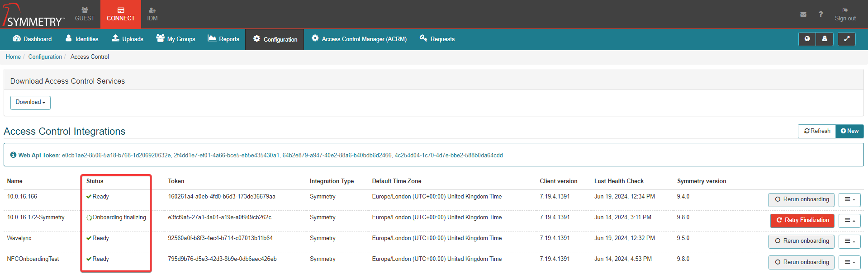Click health check Jun 14, 2024, 3:11 PM
The image size is (868, 274).
coord(623,217)
